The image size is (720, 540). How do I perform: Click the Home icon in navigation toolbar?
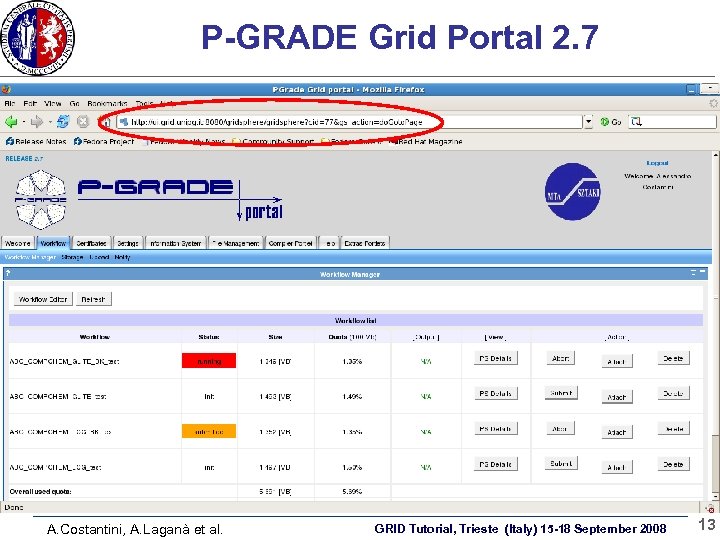(x=105, y=122)
